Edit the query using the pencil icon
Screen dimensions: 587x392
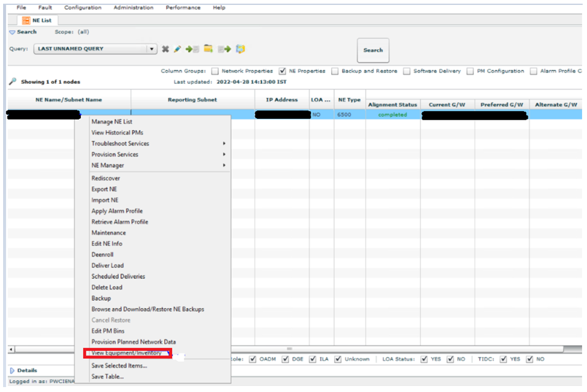pos(179,49)
